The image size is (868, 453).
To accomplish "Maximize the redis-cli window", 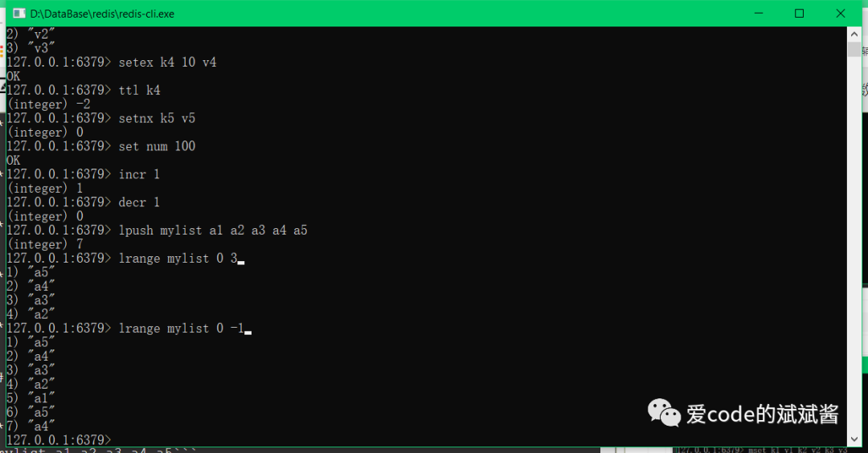I will click(799, 14).
